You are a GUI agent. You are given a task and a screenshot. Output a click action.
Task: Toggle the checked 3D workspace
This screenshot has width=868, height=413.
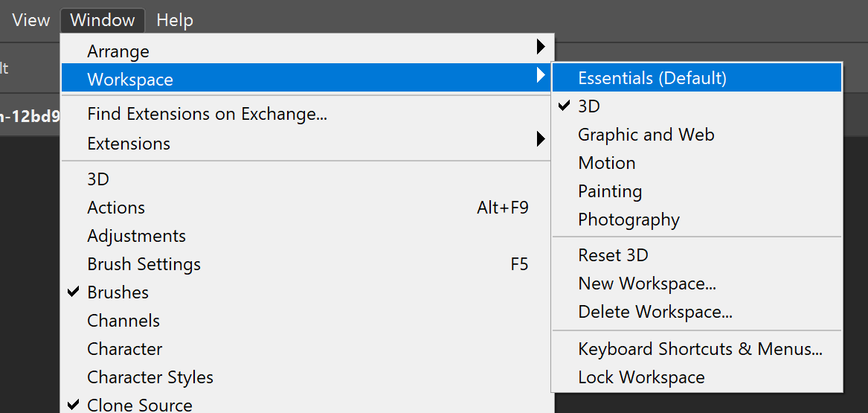click(588, 106)
